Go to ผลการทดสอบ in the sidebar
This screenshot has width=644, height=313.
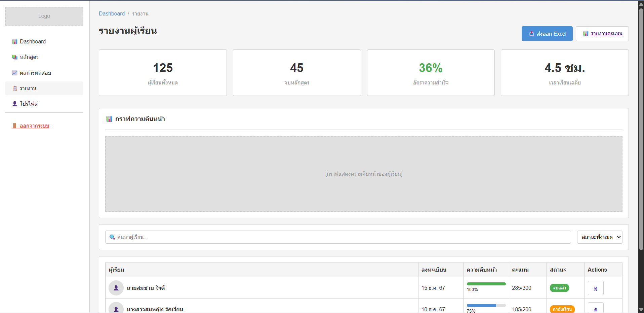[x=35, y=73]
